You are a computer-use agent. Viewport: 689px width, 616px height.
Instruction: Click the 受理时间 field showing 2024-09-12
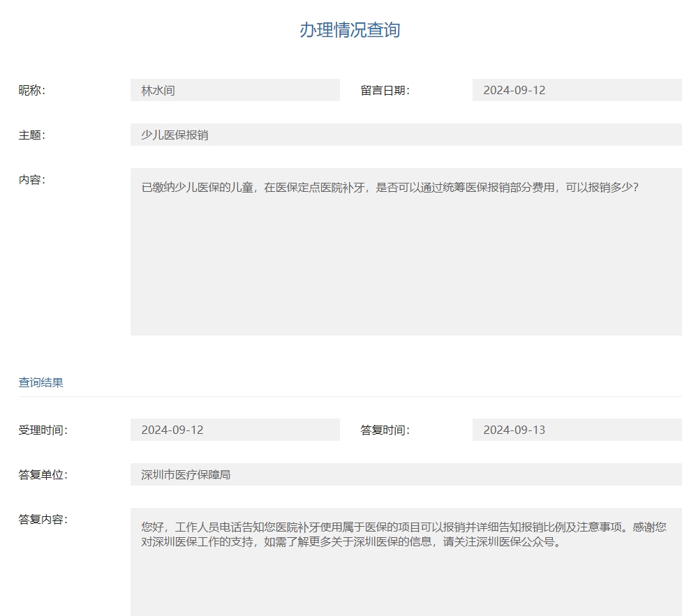tap(235, 430)
